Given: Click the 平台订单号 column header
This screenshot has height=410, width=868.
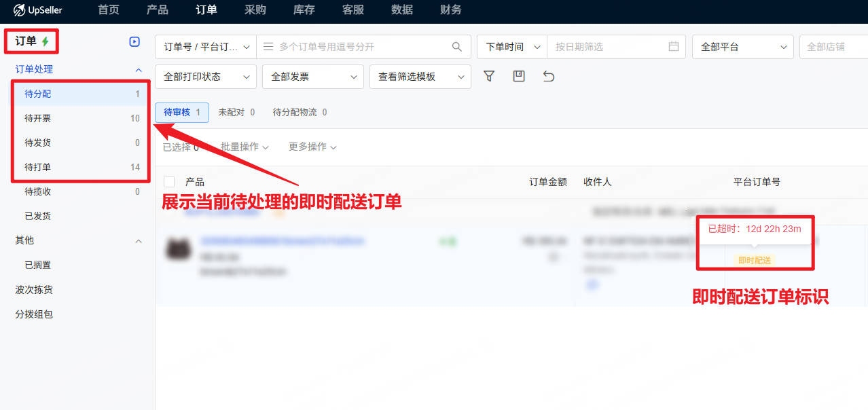Looking at the screenshot, I should [x=757, y=182].
